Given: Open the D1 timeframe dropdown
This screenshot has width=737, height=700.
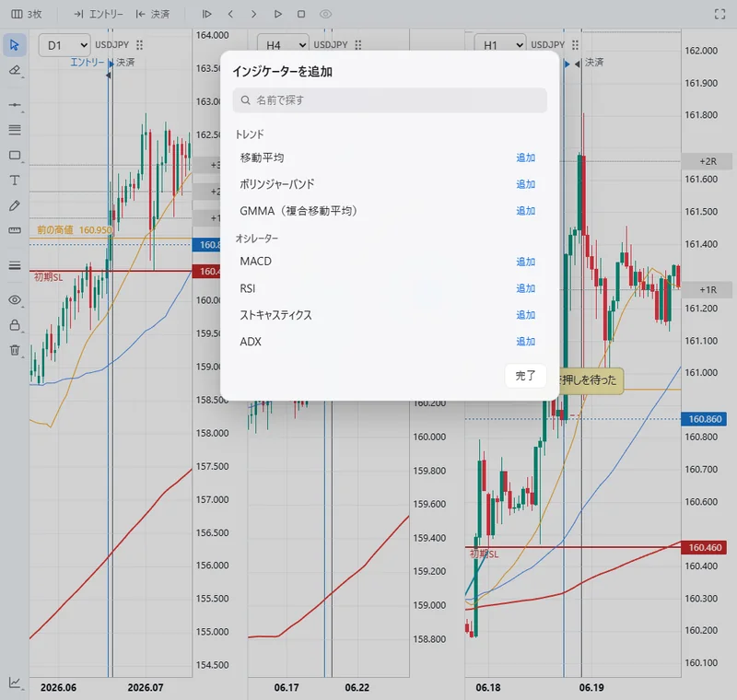Looking at the screenshot, I should 64,45.
